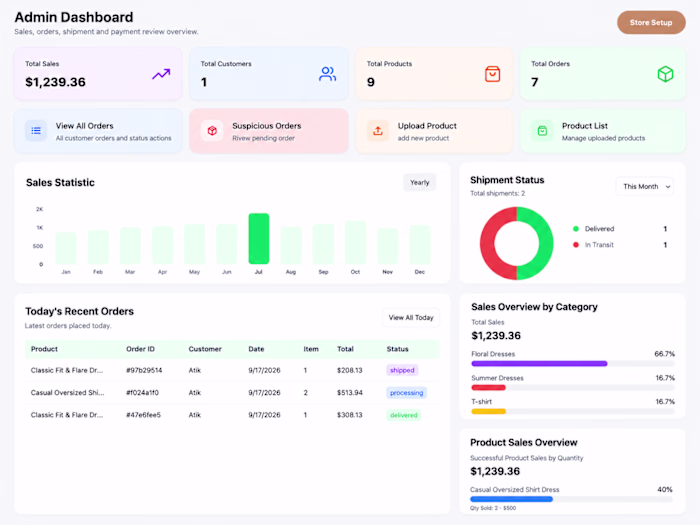Viewport: 700px width, 525px height.
Task: Click the green Delivered legend dot
Action: tap(576, 229)
